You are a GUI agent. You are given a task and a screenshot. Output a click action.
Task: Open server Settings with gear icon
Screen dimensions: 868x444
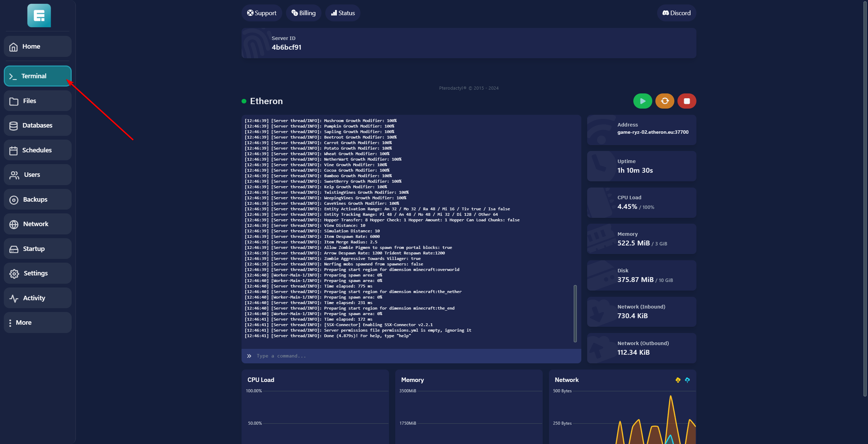coord(38,273)
